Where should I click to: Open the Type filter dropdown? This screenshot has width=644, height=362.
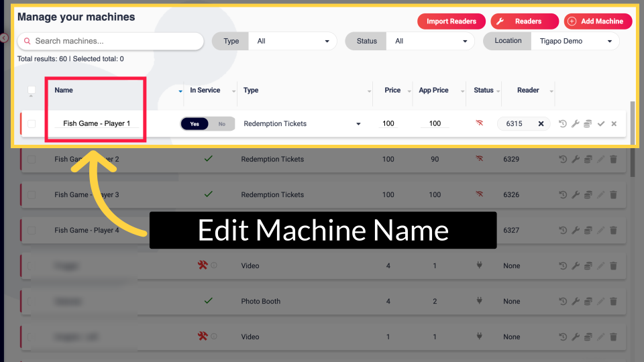[x=292, y=42]
